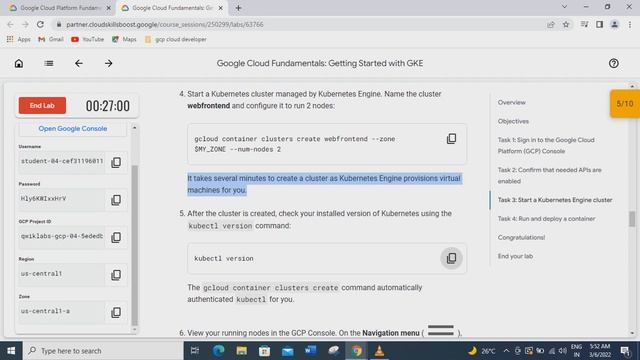Open Maps bookmark
The image size is (640, 360).
point(124,39)
